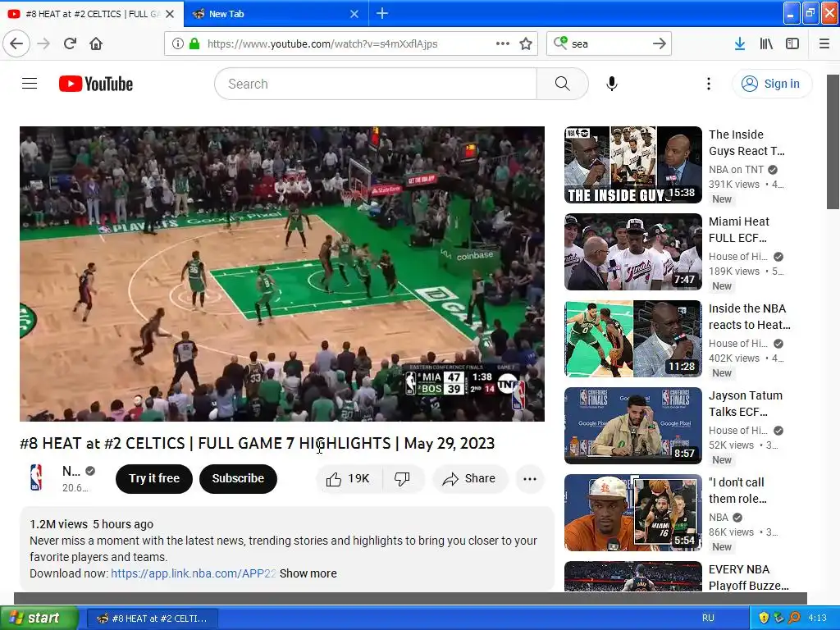The width and height of the screenshot is (840, 630).
Task: Select the #8 HEAT at #2 CELTICS tab
Action: [x=92, y=14]
